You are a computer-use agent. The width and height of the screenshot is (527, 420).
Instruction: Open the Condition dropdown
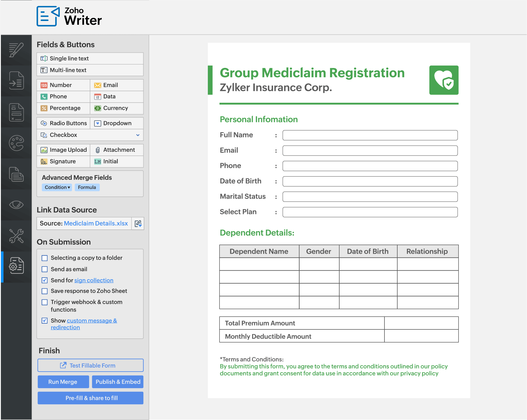(x=57, y=187)
